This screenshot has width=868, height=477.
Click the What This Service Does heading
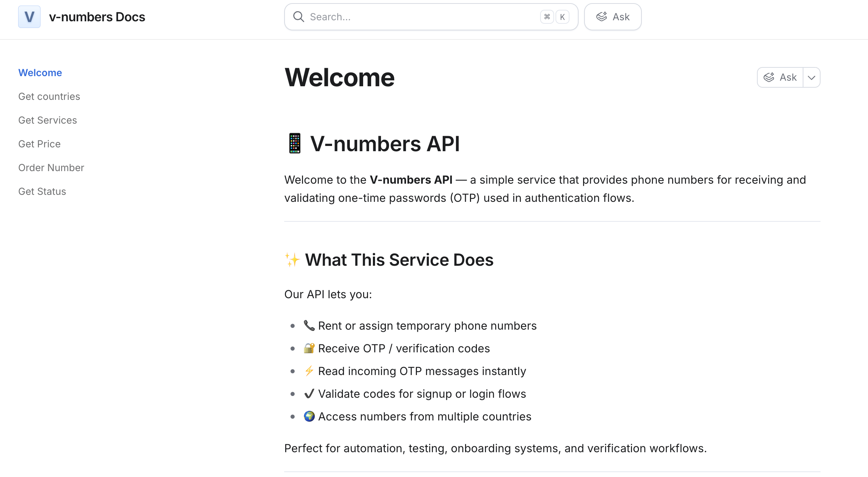(x=399, y=260)
